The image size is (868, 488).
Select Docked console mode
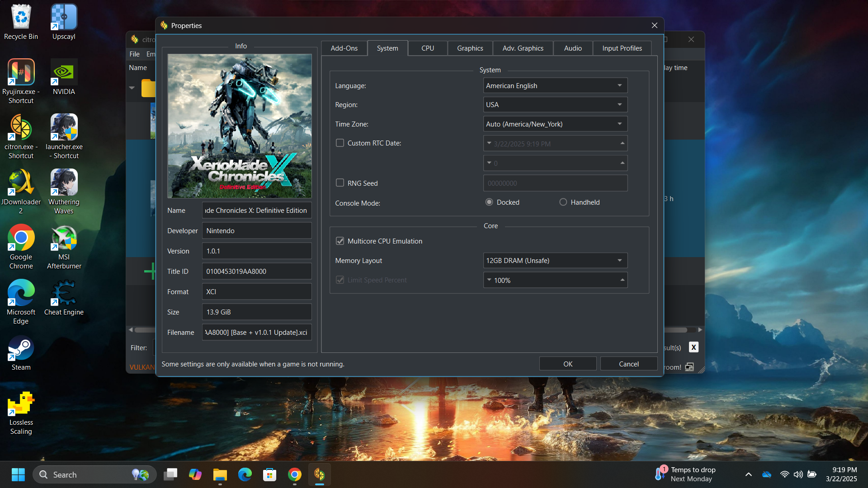click(x=489, y=202)
